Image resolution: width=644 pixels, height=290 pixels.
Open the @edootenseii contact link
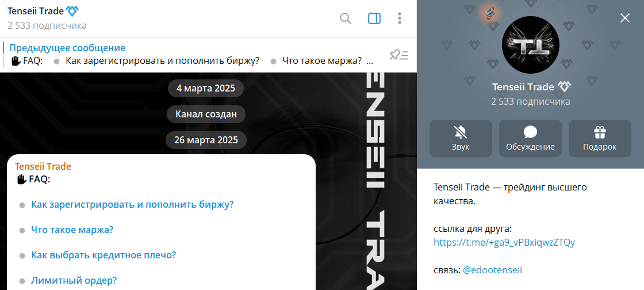(x=492, y=270)
